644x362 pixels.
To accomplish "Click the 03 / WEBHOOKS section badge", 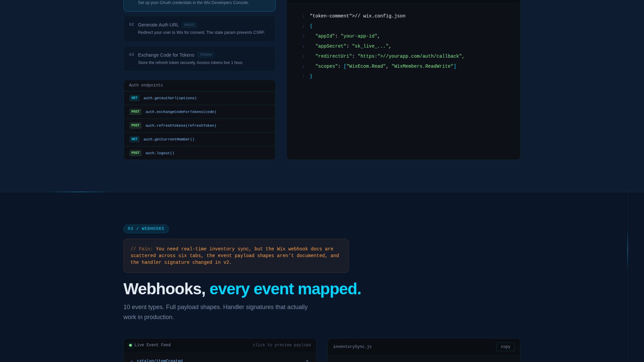I will (146, 229).
